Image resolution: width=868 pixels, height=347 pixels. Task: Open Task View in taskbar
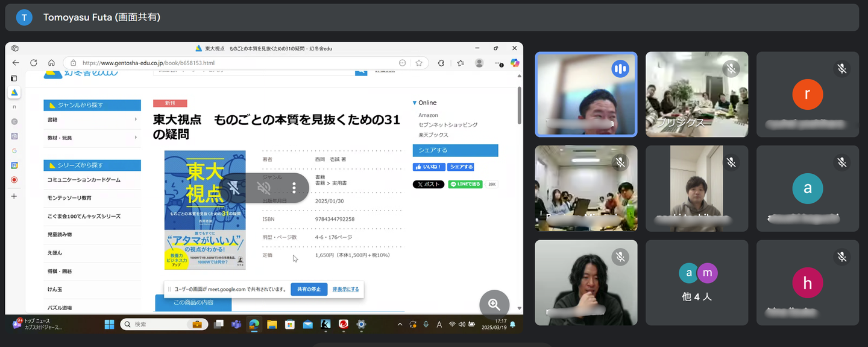pos(219,325)
